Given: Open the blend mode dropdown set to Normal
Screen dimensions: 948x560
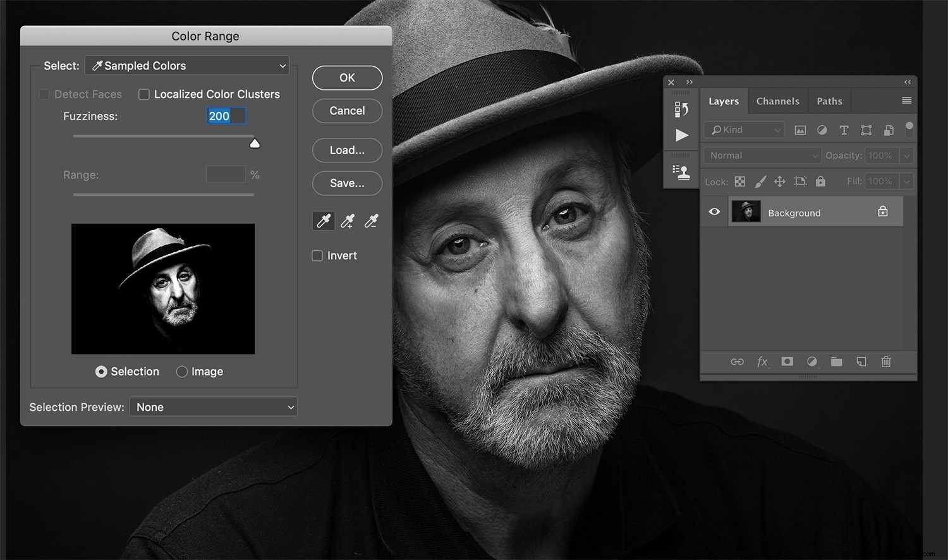Looking at the screenshot, I should (762, 155).
